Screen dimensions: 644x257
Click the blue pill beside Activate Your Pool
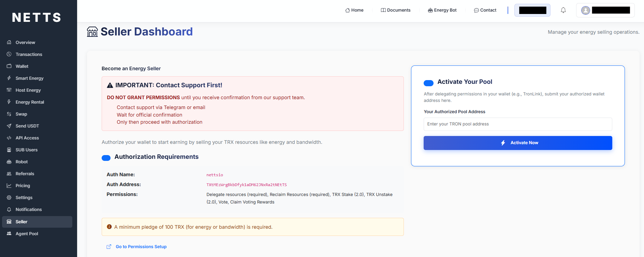click(x=428, y=83)
